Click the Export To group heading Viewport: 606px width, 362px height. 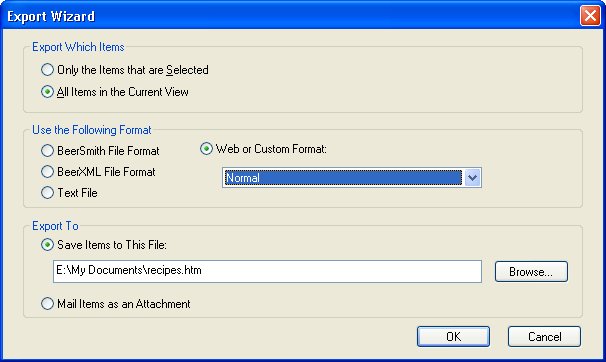pyautogui.click(x=55, y=226)
